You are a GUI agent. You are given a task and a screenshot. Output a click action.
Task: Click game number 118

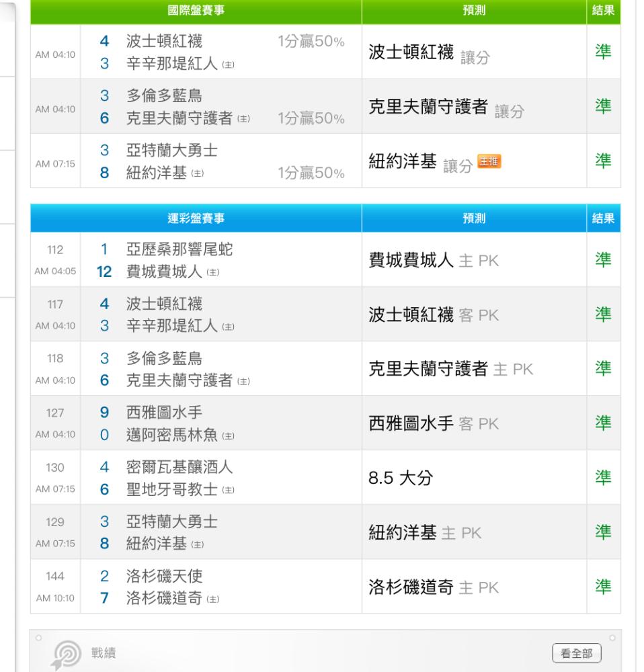tap(55, 359)
